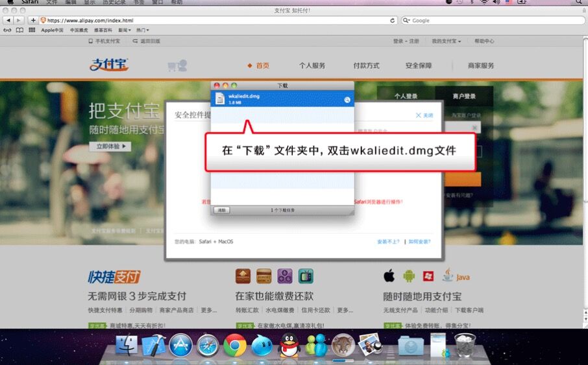Open the 付款方式 navigation tab
The width and height of the screenshot is (588, 365).
[367, 65]
